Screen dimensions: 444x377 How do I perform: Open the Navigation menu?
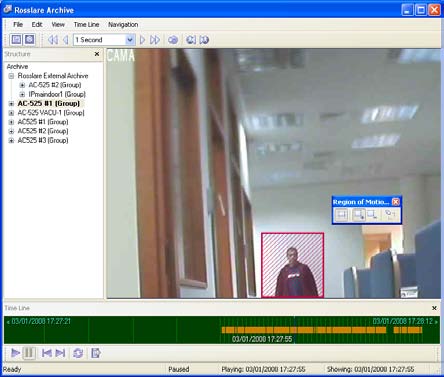[x=123, y=25]
